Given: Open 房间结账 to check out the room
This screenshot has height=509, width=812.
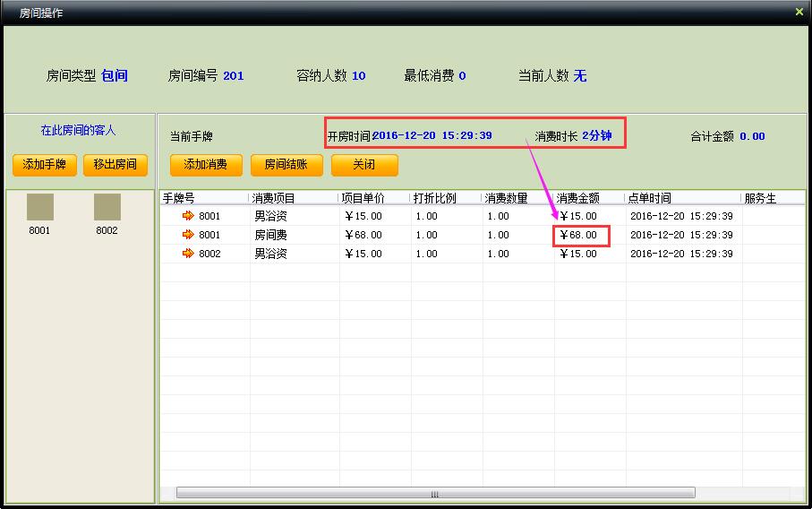Looking at the screenshot, I should coord(286,165).
